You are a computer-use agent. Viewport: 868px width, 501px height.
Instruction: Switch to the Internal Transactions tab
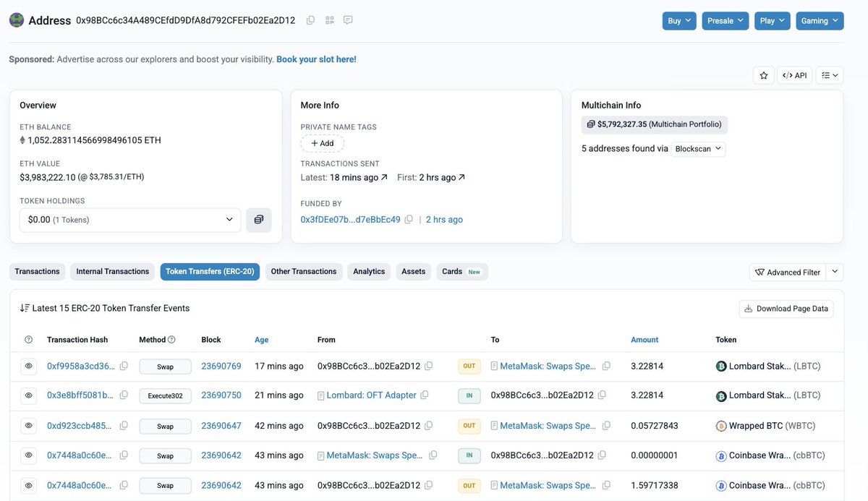tap(112, 272)
